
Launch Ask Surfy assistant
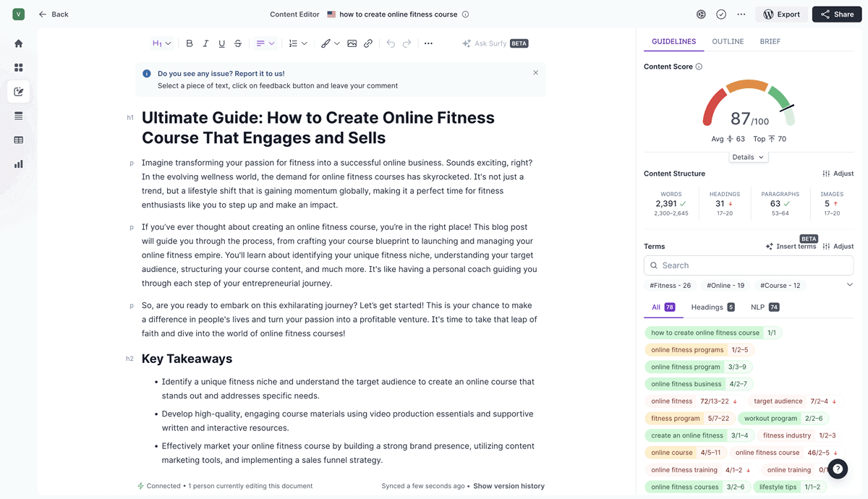pyautogui.click(x=489, y=43)
